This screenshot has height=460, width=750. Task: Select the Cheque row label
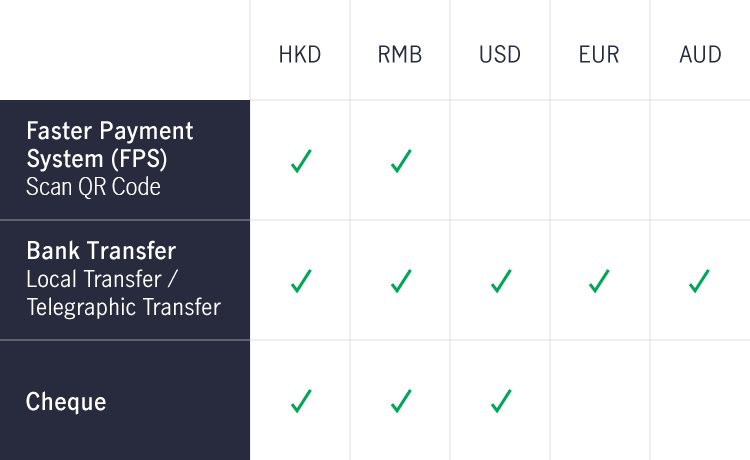66,402
